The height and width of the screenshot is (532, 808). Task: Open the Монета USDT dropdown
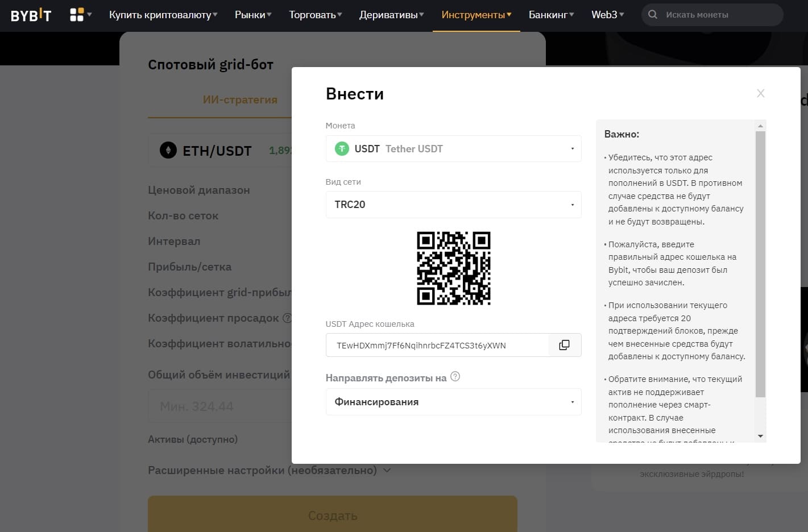pyautogui.click(x=453, y=149)
